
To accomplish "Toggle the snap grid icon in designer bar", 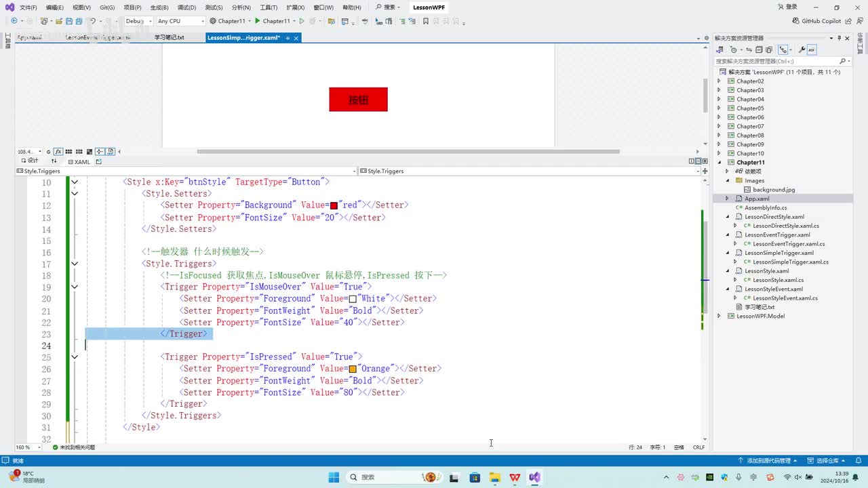I will [x=69, y=152].
